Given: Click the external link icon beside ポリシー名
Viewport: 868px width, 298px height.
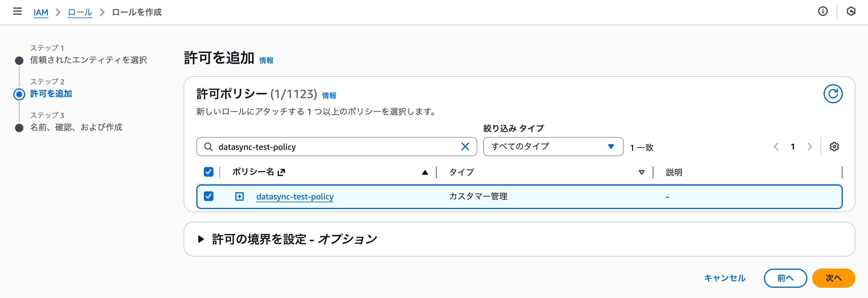Looking at the screenshot, I should 281,173.
